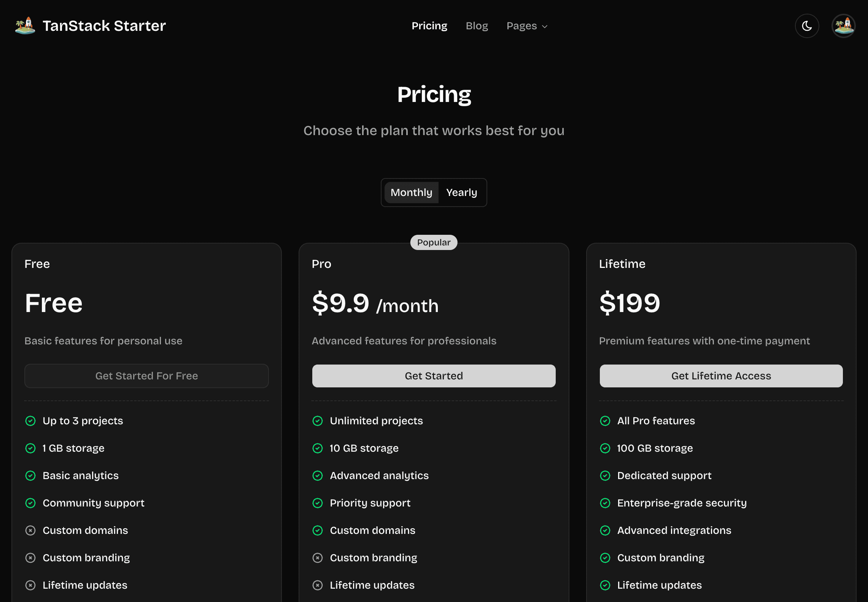Click the check icon beside Unlimited projects
This screenshot has width=868, height=602.
[x=318, y=421]
